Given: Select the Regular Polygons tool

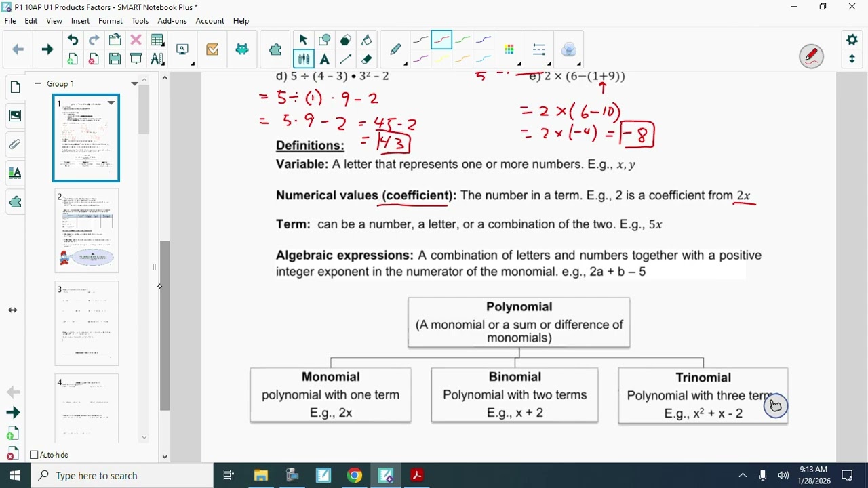Looking at the screenshot, I should pos(345,40).
